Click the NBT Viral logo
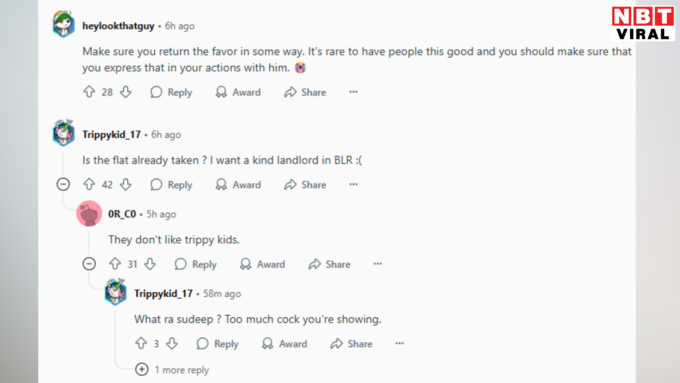The image size is (680, 383). [x=643, y=23]
